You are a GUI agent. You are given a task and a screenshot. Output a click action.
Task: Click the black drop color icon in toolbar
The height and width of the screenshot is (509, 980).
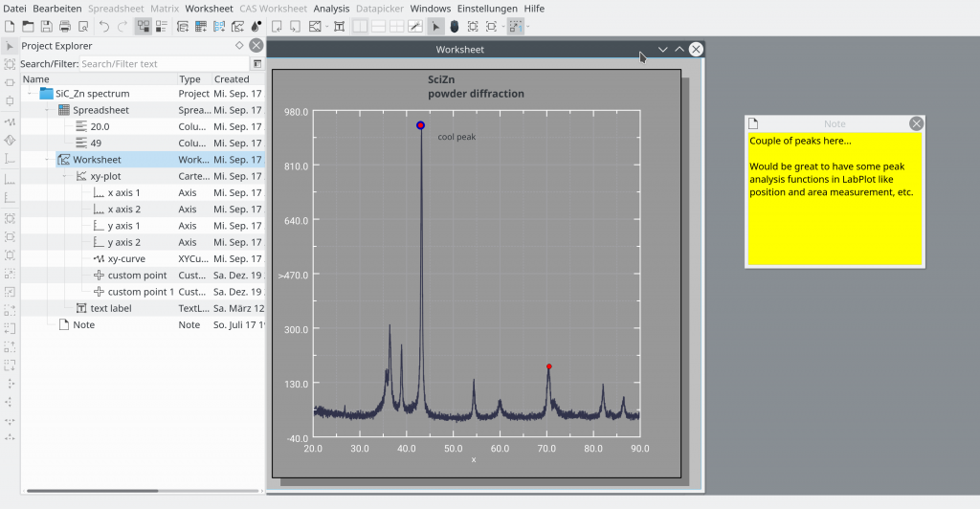[x=256, y=26]
